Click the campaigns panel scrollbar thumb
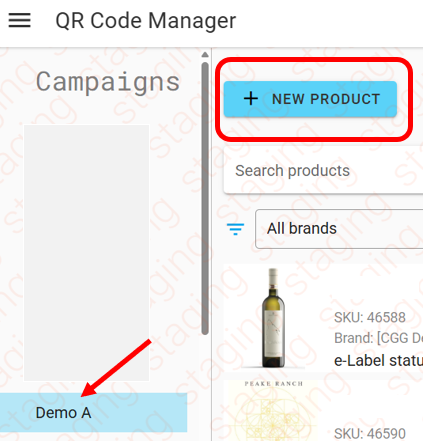This screenshot has width=427, height=446. pyautogui.click(x=205, y=198)
